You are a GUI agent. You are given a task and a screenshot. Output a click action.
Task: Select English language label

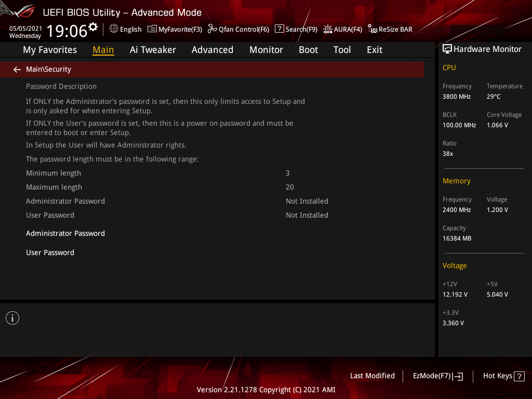tap(130, 29)
